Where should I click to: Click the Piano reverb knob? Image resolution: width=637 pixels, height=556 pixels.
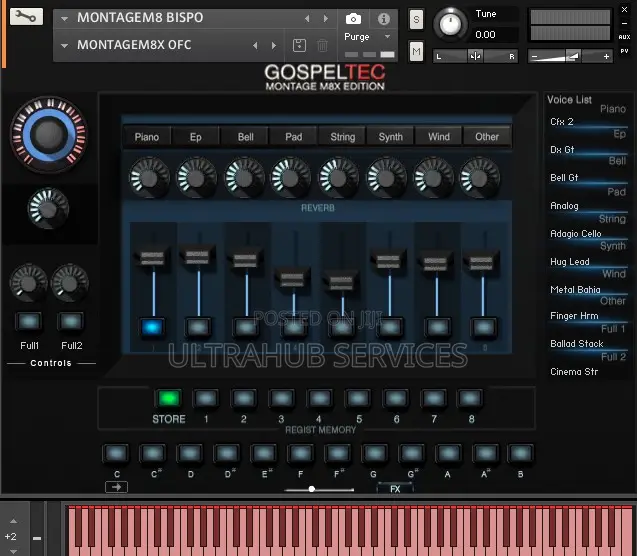[149, 178]
